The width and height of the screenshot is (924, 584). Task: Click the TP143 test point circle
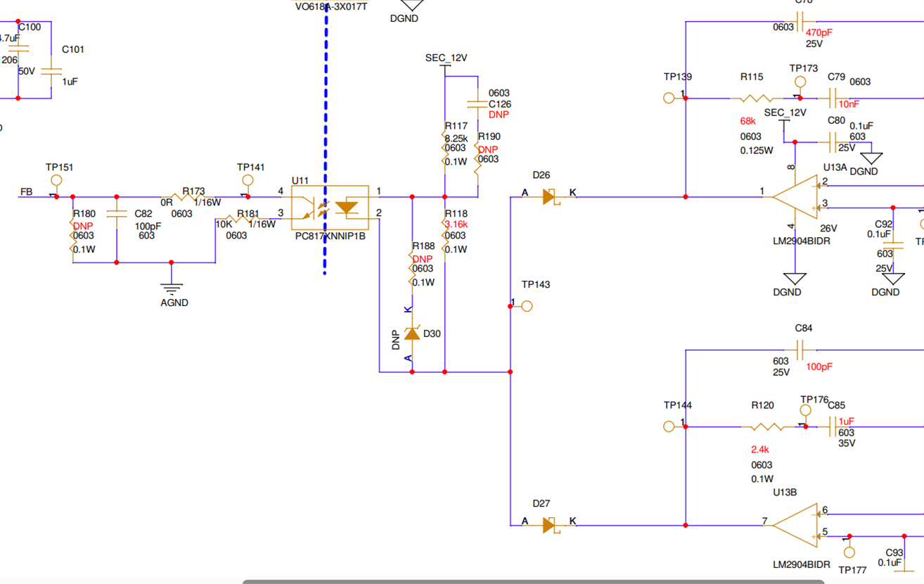(x=527, y=306)
